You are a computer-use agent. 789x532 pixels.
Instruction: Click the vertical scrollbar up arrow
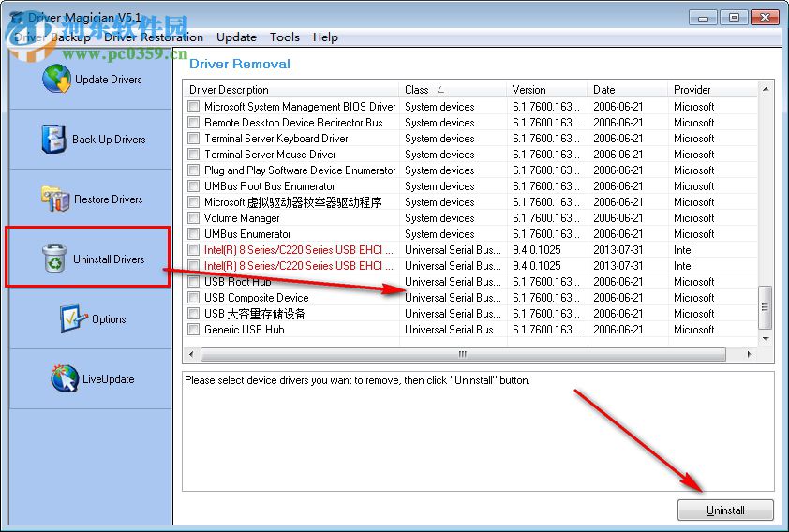(766, 89)
